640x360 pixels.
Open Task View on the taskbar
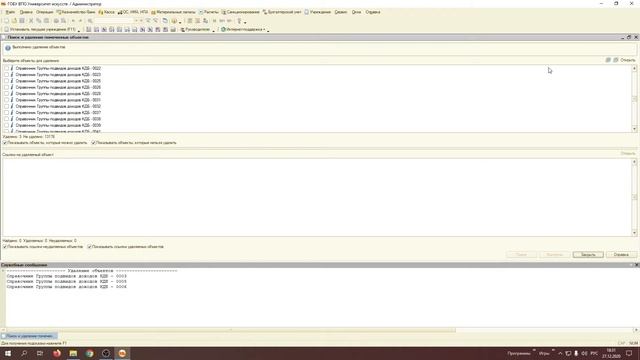40,353
